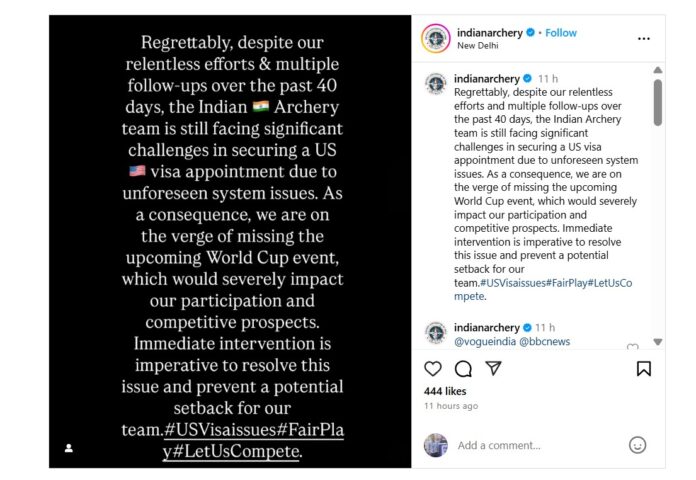Open emoji picker smiley icon
The height and width of the screenshot is (480, 696).
pyautogui.click(x=637, y=445)
